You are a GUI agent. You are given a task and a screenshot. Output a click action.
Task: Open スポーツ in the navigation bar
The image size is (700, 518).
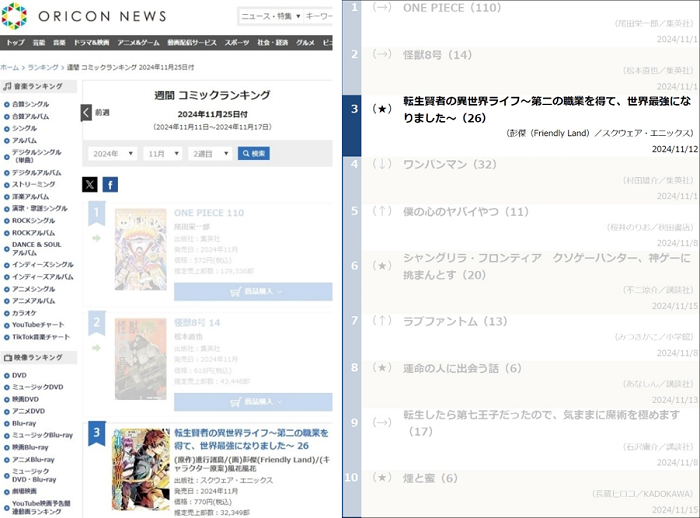(x=237, y=42)
